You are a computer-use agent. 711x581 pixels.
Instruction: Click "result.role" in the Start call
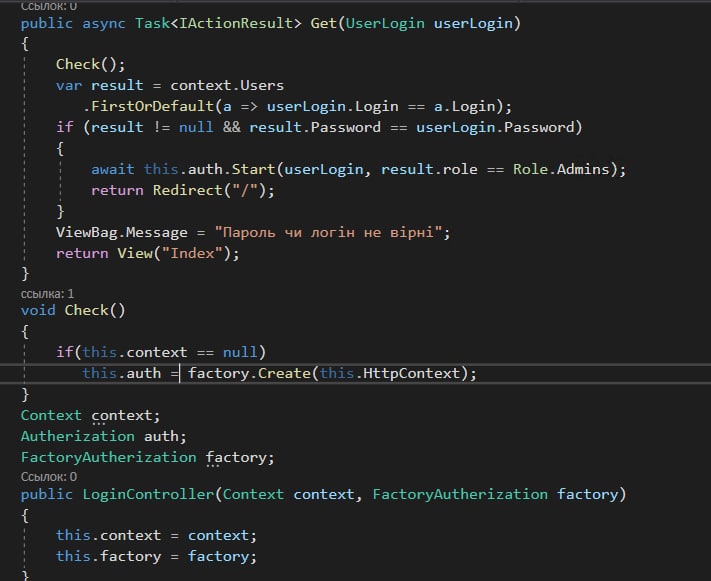(x=429, y=169)
